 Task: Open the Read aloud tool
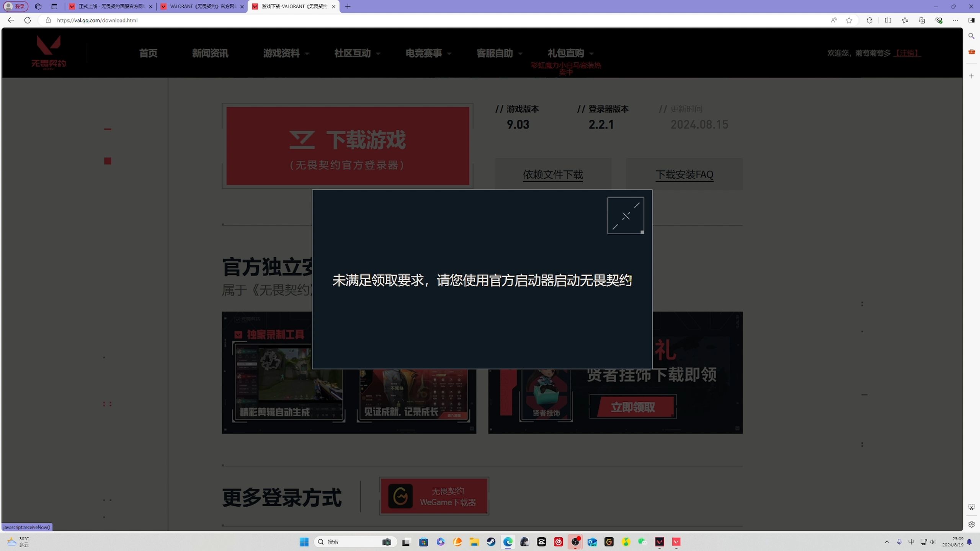pyautogui.click(x=833, y=20)
